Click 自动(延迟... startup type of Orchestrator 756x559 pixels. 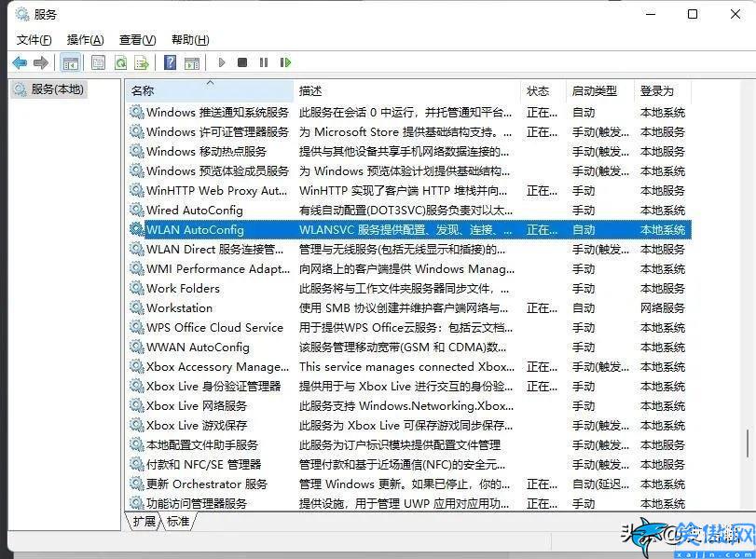click(600, 484)
